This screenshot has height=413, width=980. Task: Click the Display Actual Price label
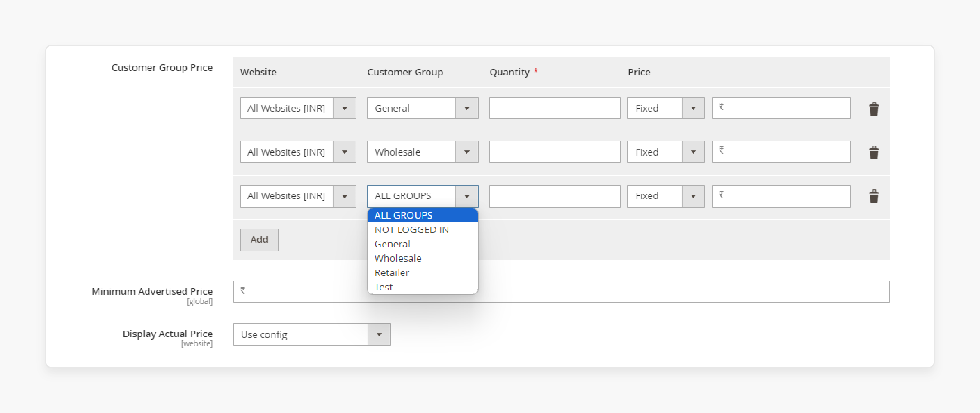click(x=168, y=334)
